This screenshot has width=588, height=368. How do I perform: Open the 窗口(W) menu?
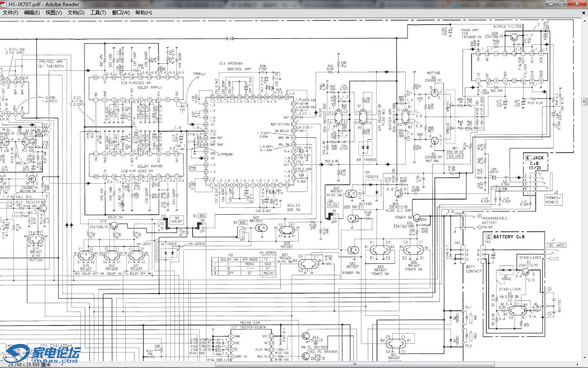coord(121,13)
